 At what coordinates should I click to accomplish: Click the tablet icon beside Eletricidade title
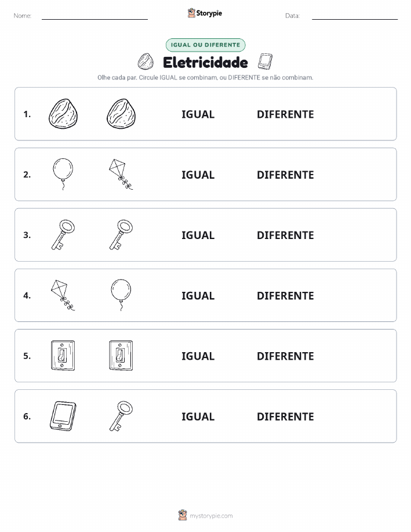click(x=265, y=61)
